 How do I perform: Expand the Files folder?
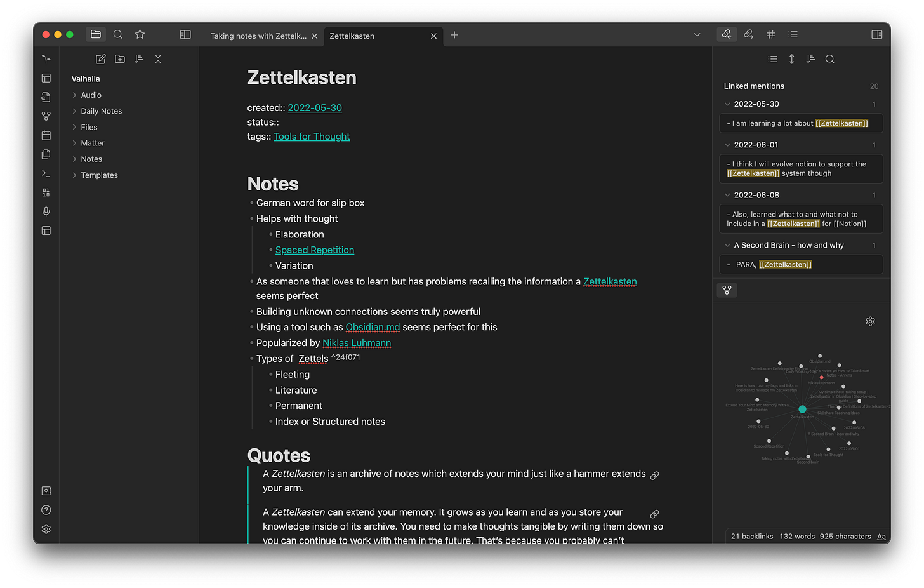click(74, 127)
